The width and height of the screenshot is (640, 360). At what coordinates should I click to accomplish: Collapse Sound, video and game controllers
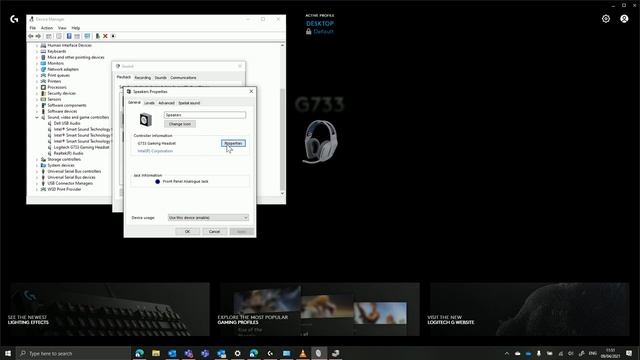point(37,117)
